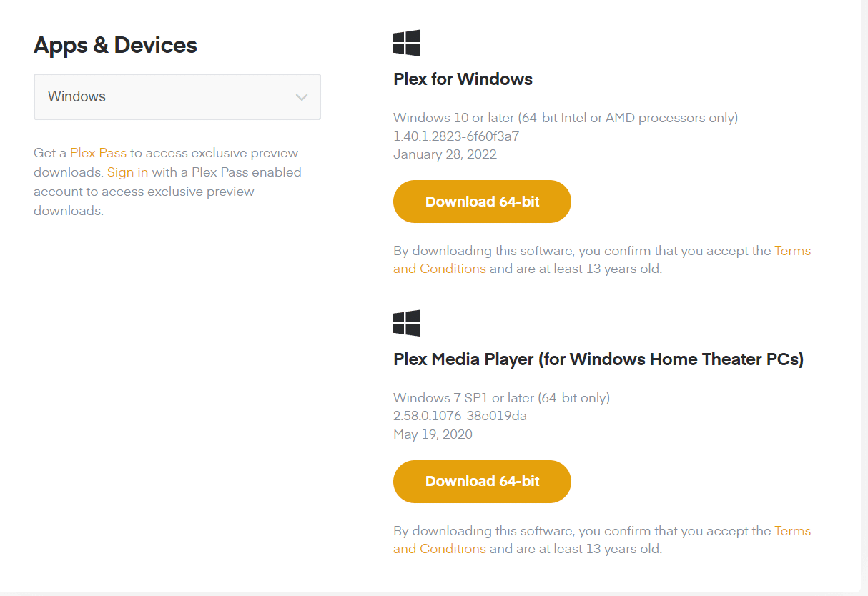Expand the platform dropdown chevron arrow
The image size is (868, 596).
tap(302, 97)
